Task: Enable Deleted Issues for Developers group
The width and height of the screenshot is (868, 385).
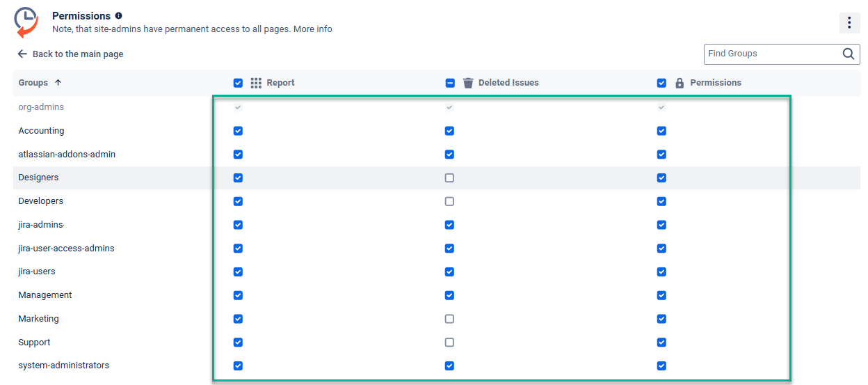Action: (x=449, y=201)
